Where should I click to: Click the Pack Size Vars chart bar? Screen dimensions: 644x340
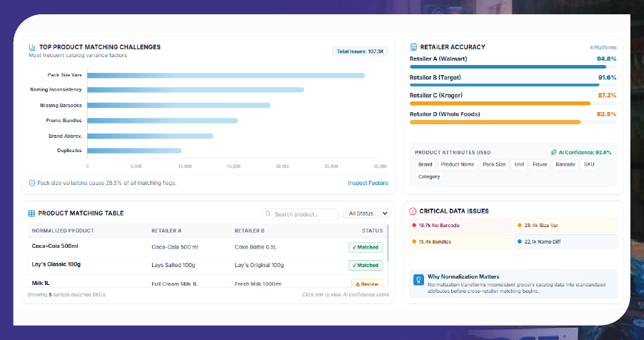[226, 75]
